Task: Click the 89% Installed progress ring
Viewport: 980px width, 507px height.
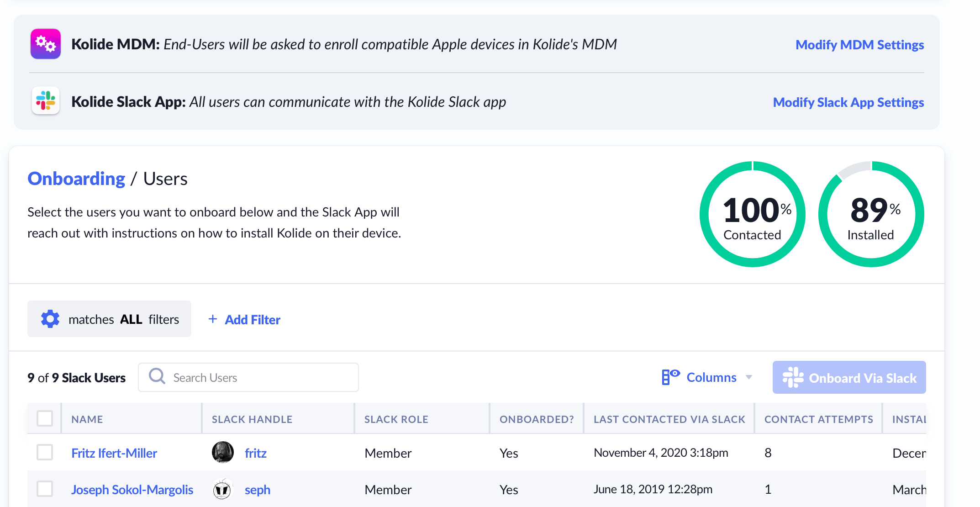Action: (871, 214)
